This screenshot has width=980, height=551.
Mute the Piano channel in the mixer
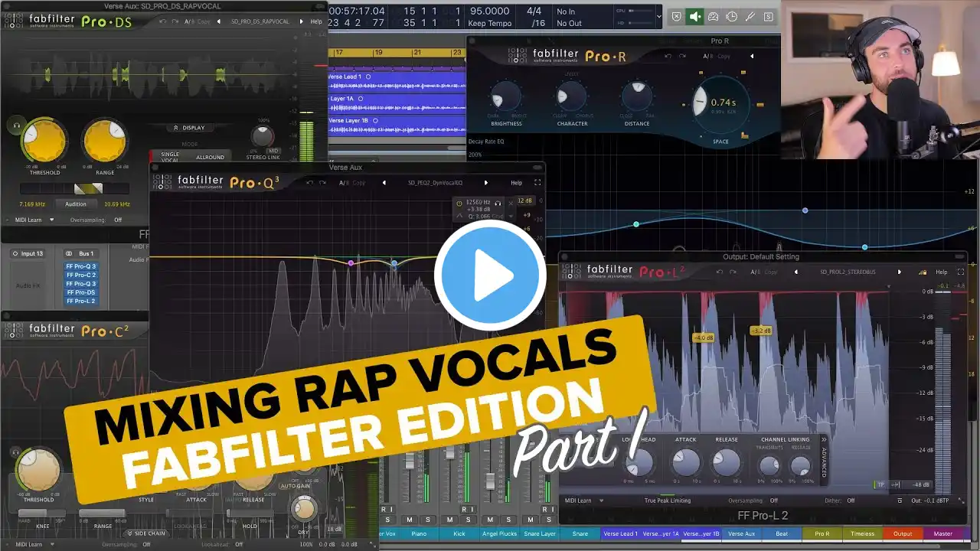(x=410, y=520)
